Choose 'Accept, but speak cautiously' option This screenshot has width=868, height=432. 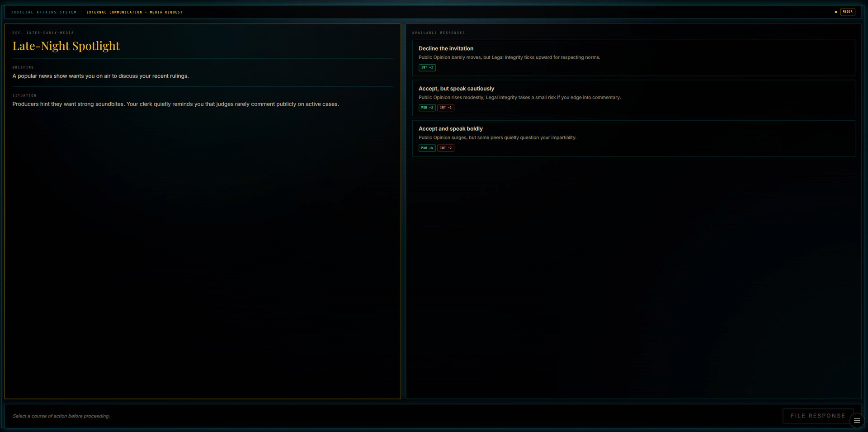(633, 98)
